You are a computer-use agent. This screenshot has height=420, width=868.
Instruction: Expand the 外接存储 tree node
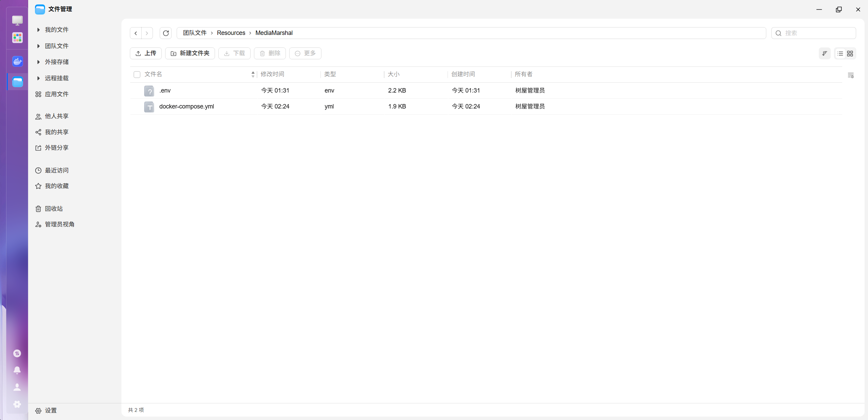[x=38, y=62]
